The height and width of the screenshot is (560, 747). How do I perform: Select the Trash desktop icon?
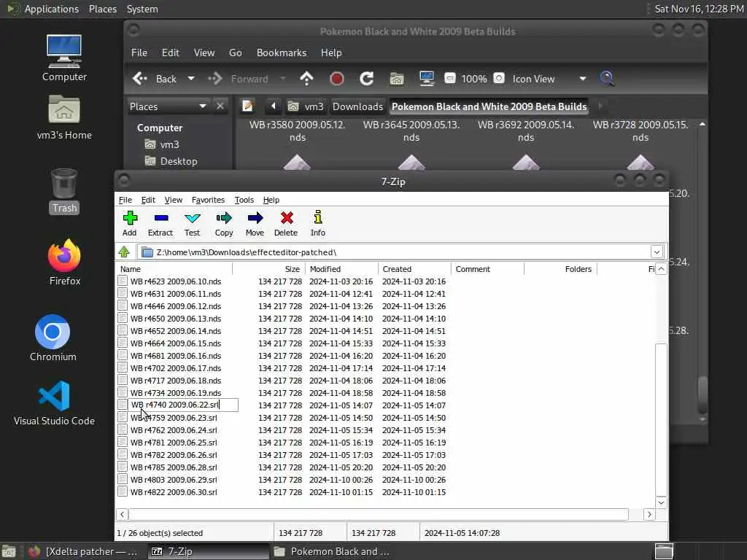pyautogui.click(x=64, y=192)
